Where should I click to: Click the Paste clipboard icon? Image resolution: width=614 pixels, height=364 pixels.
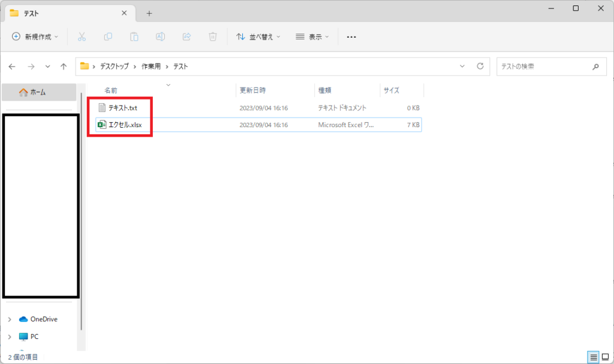click(134, 37)
